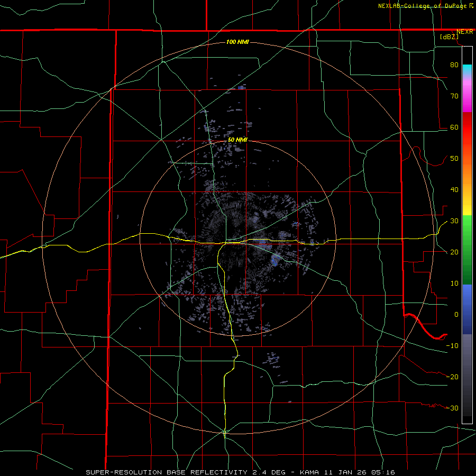Click the 80 dBZ scale value
476x476 pixels.
454,65
